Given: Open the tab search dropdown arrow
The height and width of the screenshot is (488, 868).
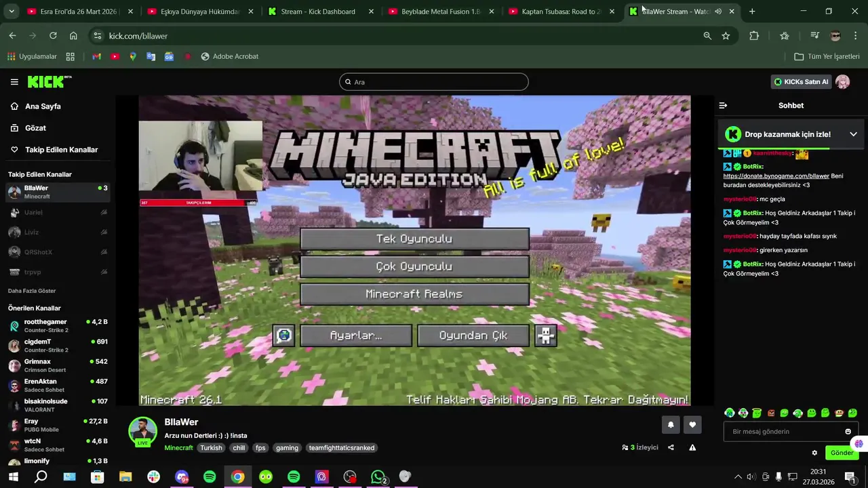Looking at the screenshot, I should click(11, 12).
